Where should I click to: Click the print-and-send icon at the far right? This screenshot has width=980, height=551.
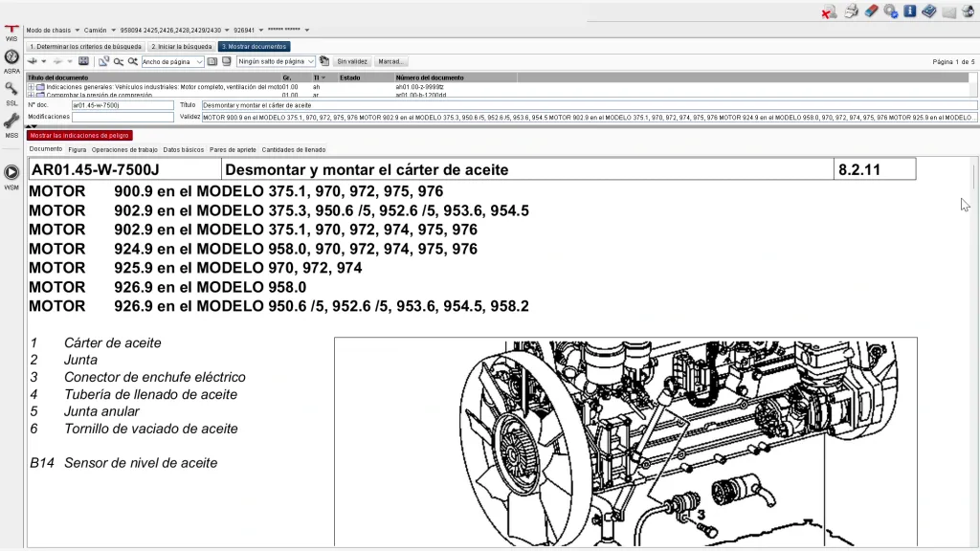click(x=968, y=11)
